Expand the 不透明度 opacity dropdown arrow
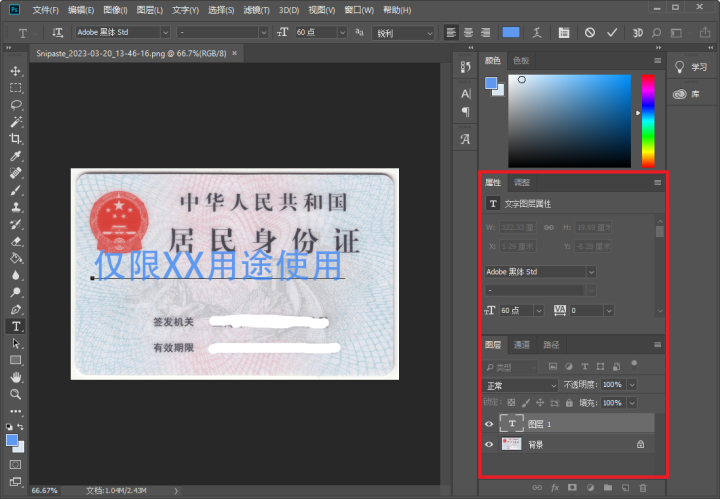The height and width of the screenshot is (499, 720). pyautogui.click(x=632, y=385)
